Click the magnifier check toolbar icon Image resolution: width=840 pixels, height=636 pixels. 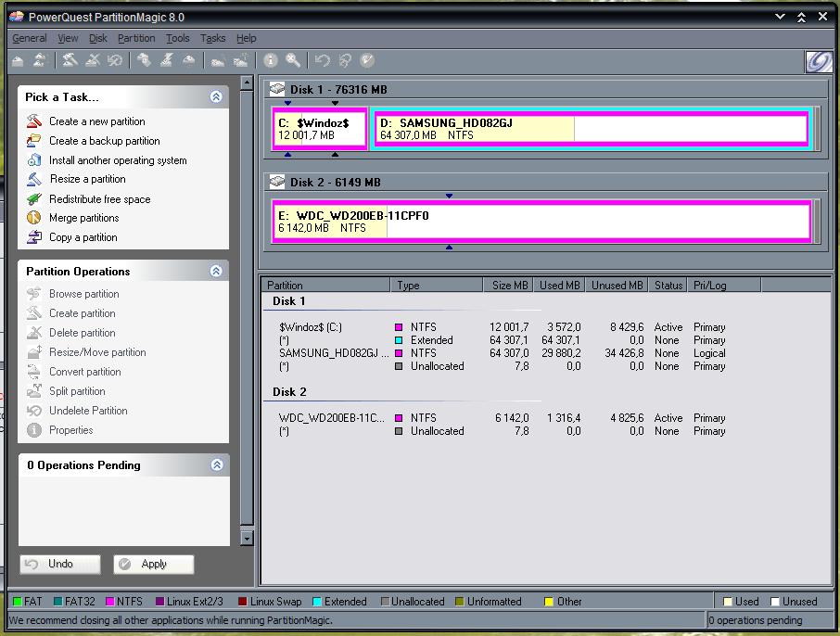292,60
